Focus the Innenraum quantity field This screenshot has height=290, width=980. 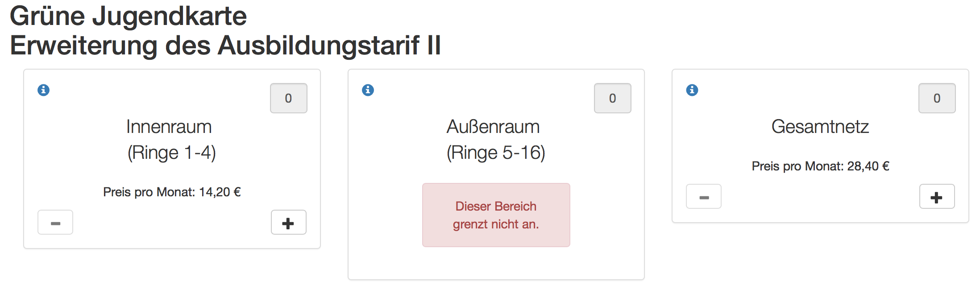288,98
